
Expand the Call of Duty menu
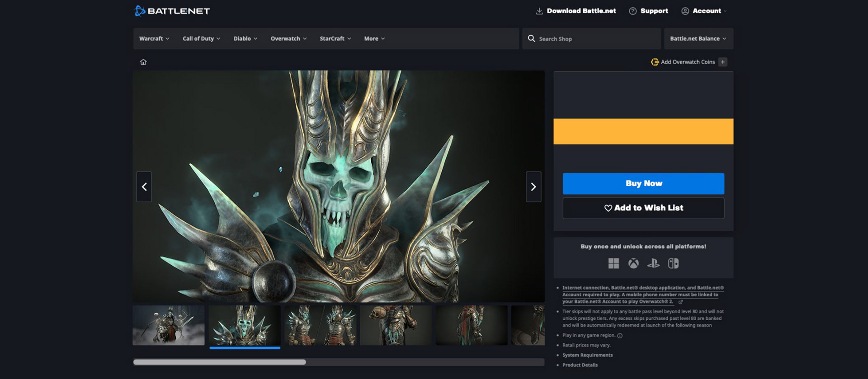click(x=202, y=38)
